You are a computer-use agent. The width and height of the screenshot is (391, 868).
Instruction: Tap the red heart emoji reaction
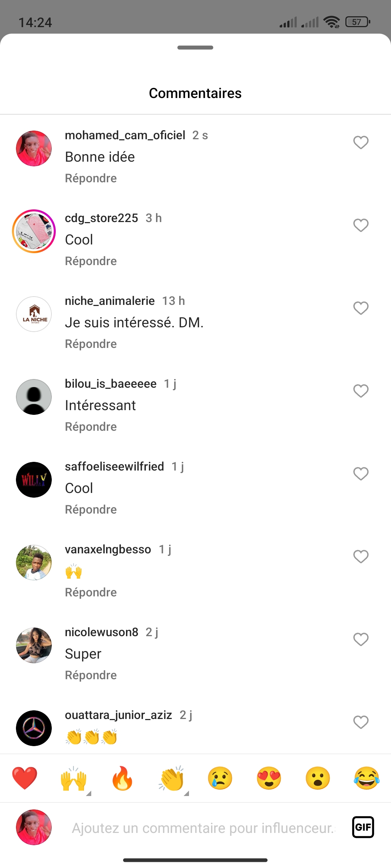pos(25,778)
